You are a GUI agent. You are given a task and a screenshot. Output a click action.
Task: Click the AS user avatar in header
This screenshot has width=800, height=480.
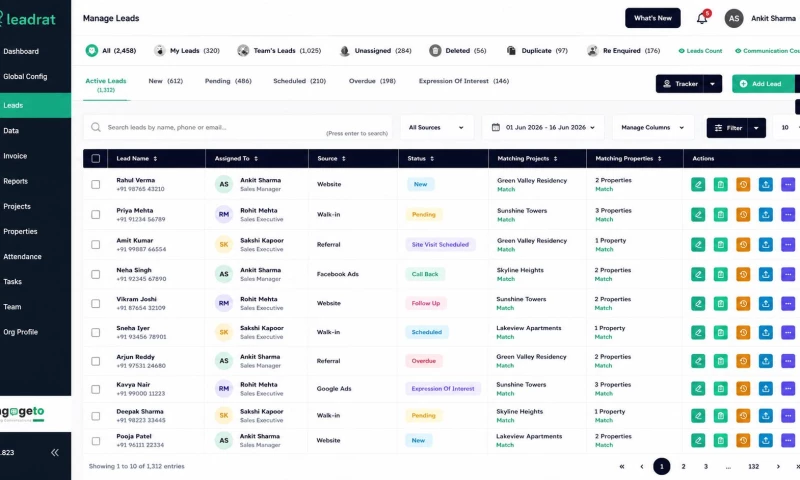pos(734,18)
